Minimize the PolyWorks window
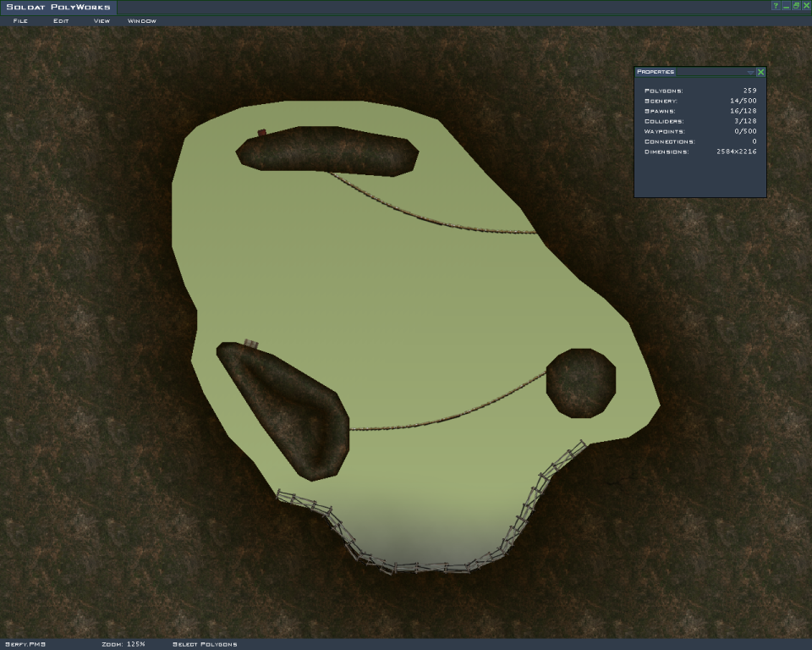The height and width of the screenshot is (650, 812). tap(786, 6)
